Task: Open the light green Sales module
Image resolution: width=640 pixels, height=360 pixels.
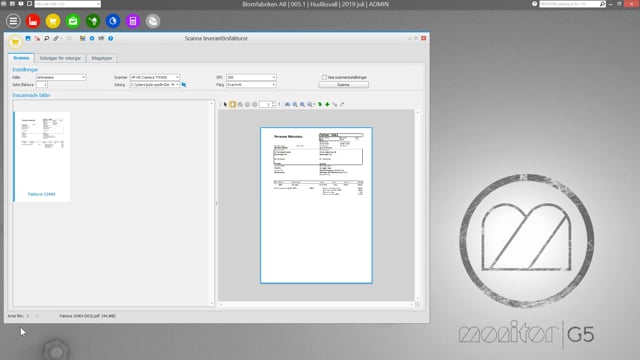Action: [73, 21]
